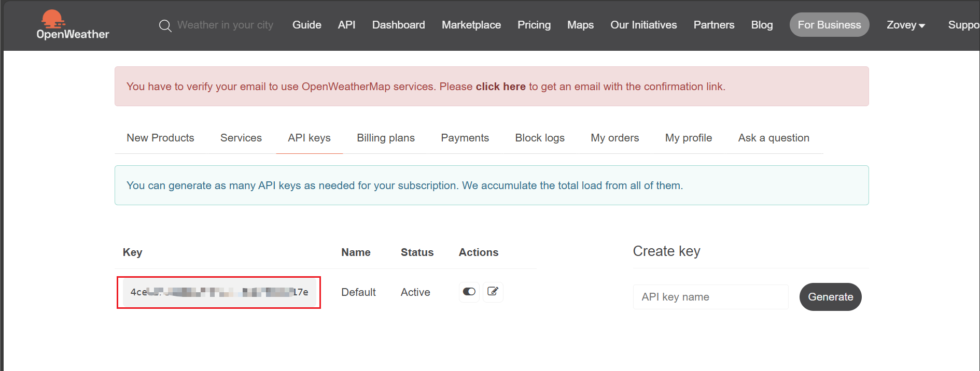Click the For Business button

click(x=829, y=25)
